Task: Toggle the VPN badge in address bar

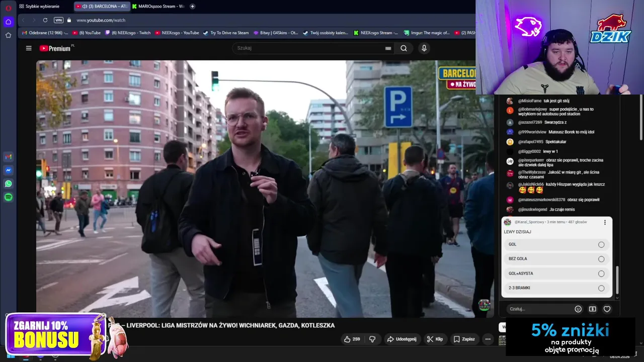Action: pos(58,20)
